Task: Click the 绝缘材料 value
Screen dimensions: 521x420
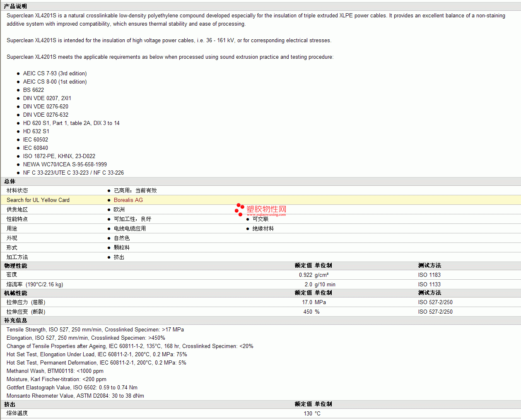Action: (263, 228)
